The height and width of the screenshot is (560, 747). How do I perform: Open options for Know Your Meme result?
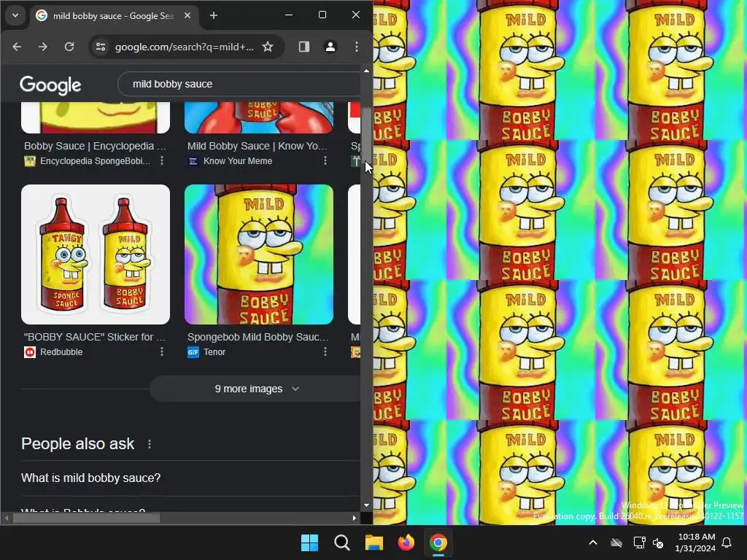pos(325,161)
